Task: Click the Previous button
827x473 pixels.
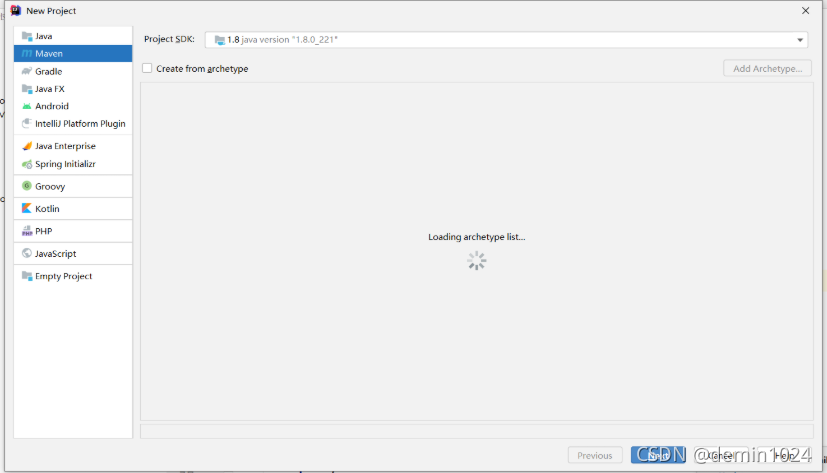Action: coord(594,455)
